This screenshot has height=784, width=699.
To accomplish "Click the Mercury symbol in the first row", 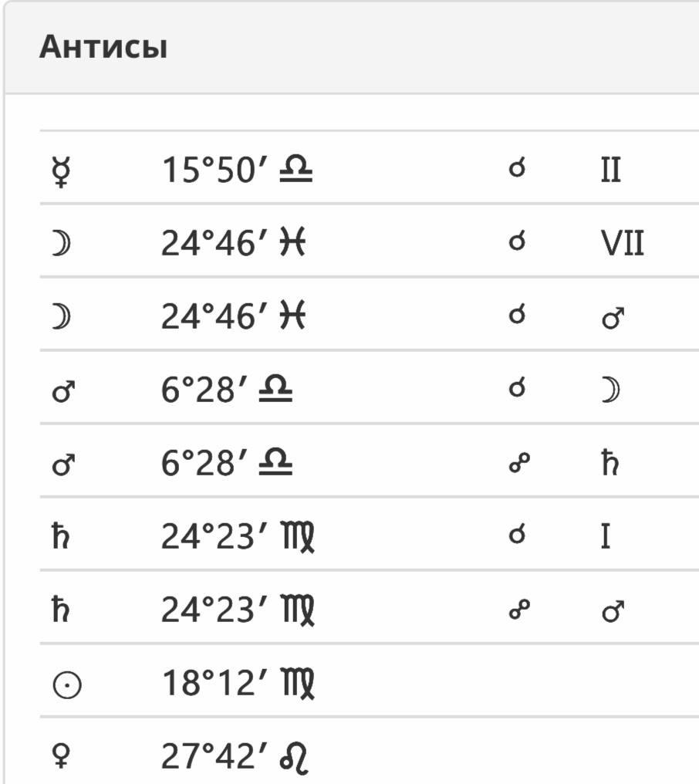I will click(x=61, y=171).
